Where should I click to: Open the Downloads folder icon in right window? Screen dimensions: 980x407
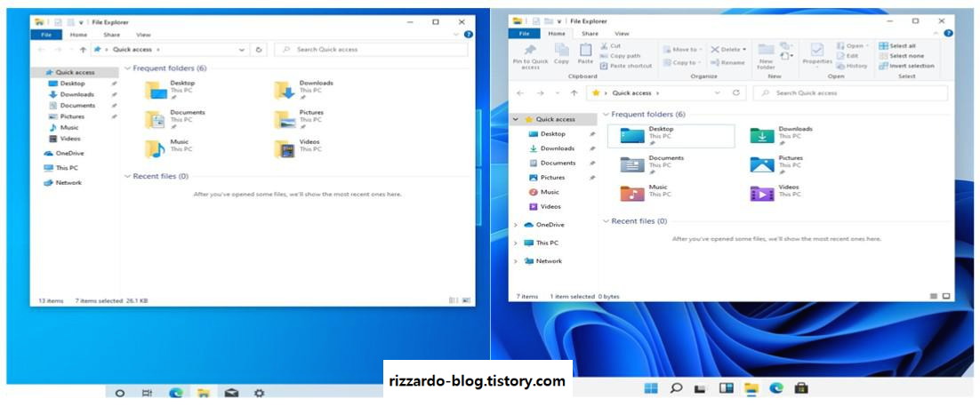pyautogui.click(x=762, y=135)
